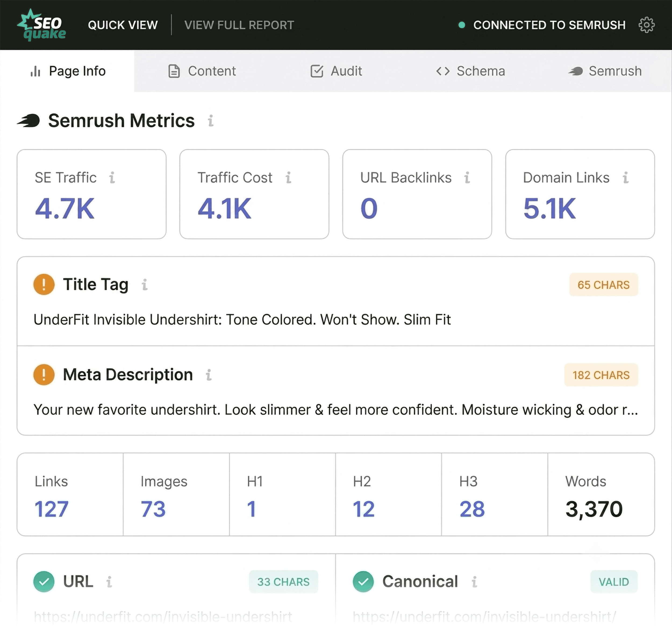Open the URL Backlinks 0 value
The image size is (672, 629).
click(369, 209)
